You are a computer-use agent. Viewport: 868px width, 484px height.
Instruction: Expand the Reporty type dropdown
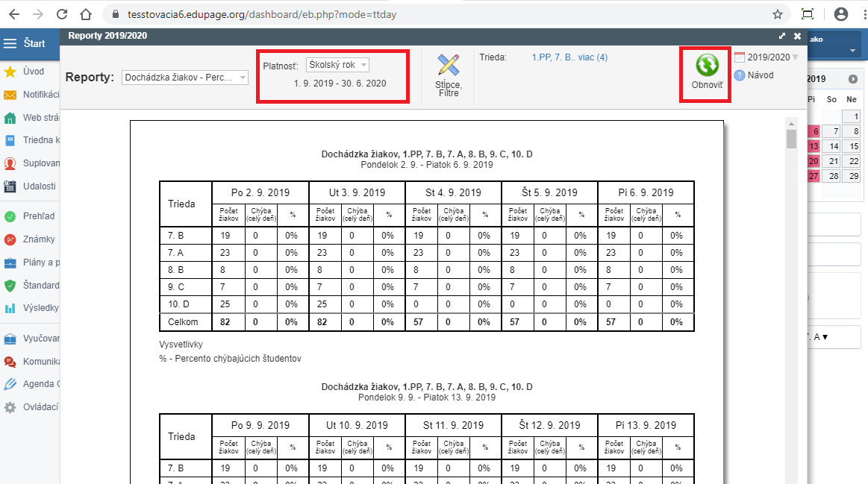[185, 78]
